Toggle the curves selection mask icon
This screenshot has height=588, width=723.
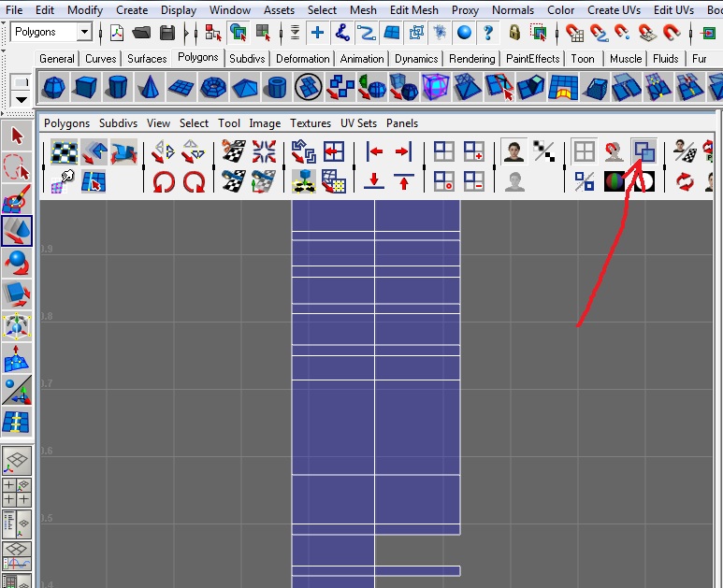click(x=367, y=33)
